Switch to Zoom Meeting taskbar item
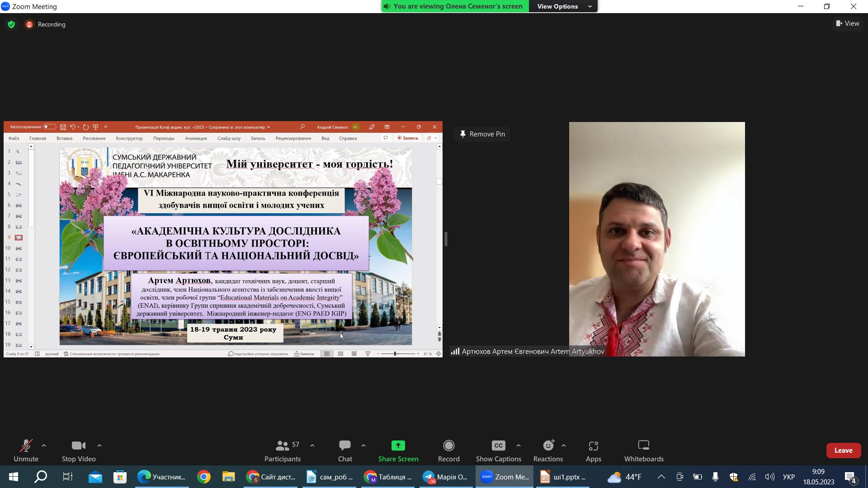The width and height of the screenshot is (868, 488). [504, 477]
